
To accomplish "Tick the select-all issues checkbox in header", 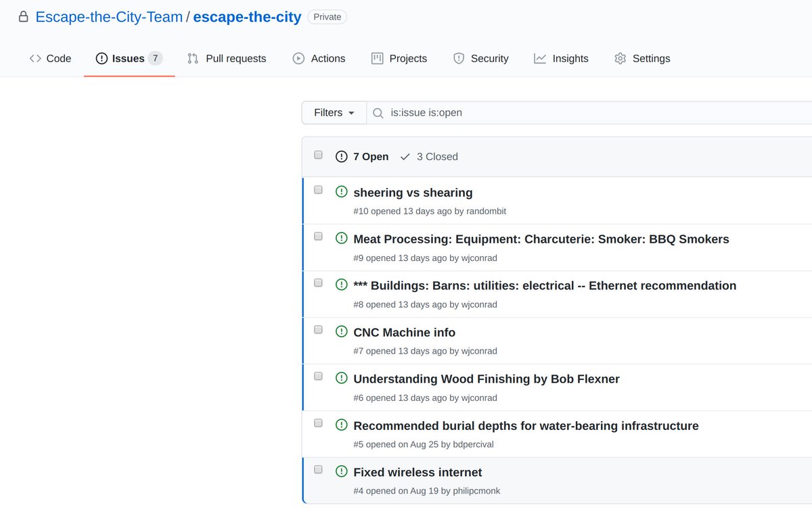I will click(318, 156).
